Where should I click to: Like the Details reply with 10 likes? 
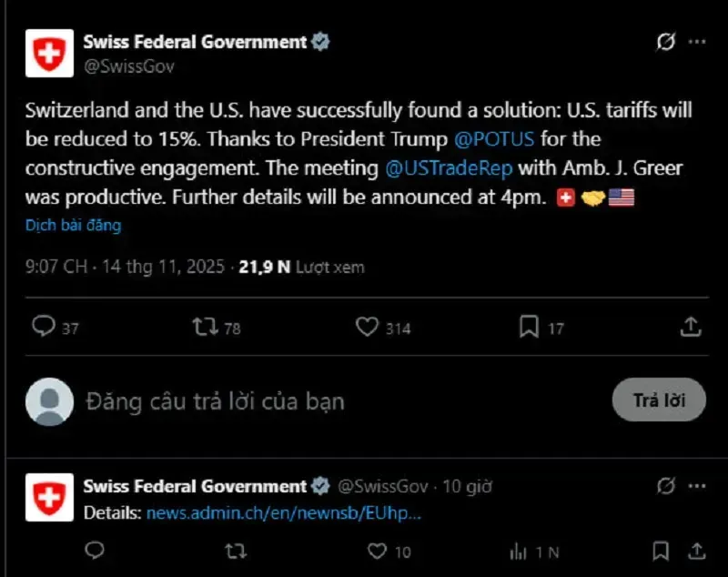click(377, 551)
